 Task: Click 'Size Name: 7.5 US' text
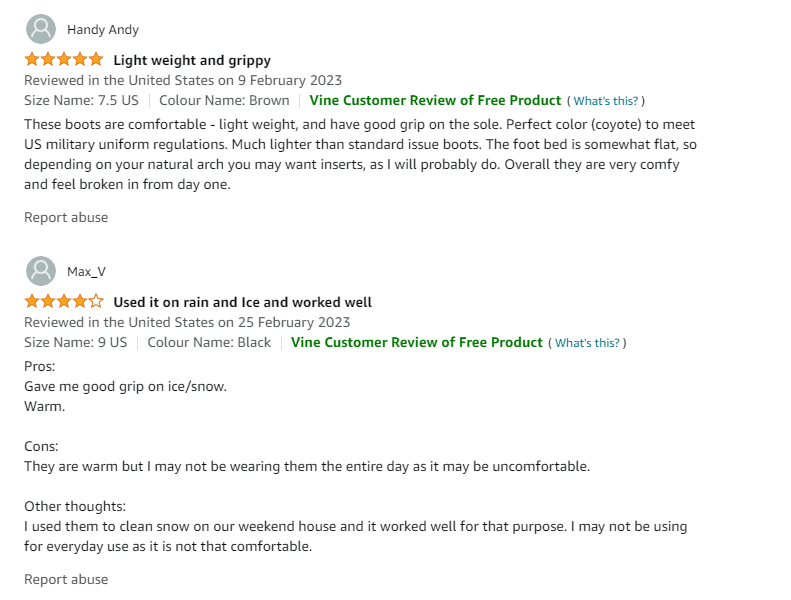click(81, 100)
